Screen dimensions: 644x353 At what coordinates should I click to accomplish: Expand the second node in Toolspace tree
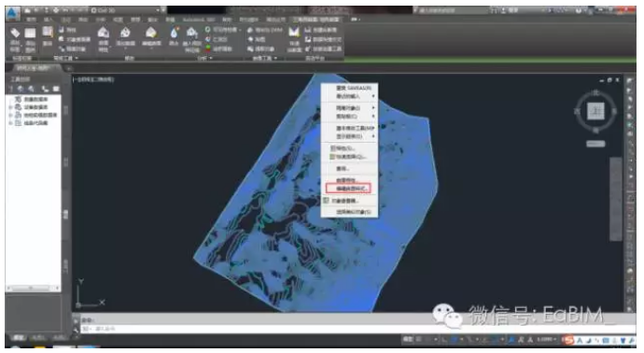[10, 106]
